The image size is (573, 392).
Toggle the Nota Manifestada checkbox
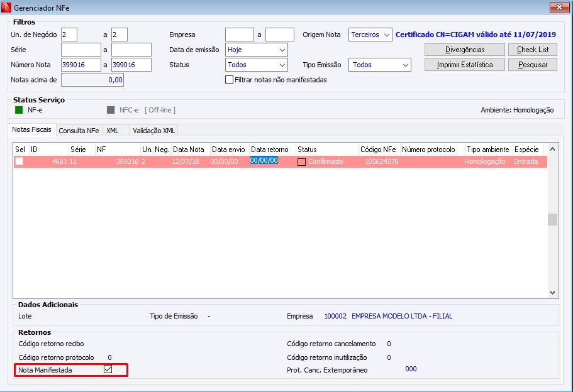click(108, 369)
